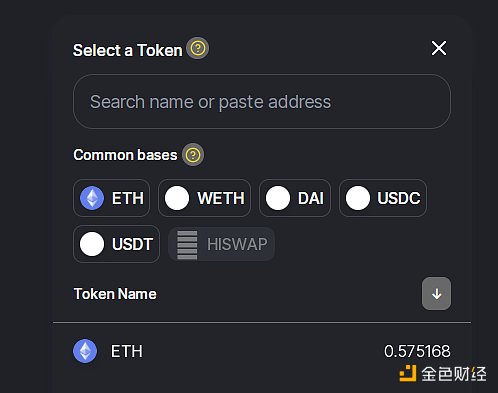This screenshot has width=498, height=393.
Task: Click the help icon next to Common bases
Action: (193, 155)
